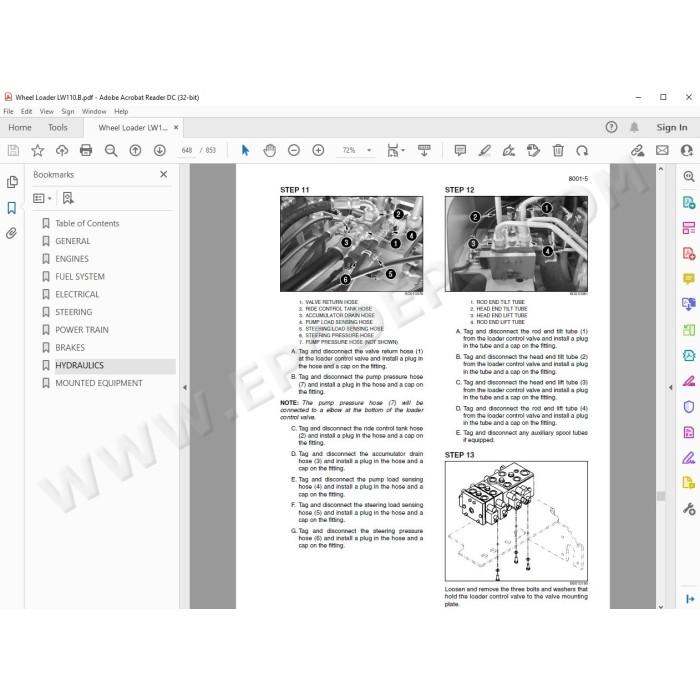Toggle the bookmarks panel icon
Viewport: 700px width, 700px height.
click(12, 208)
